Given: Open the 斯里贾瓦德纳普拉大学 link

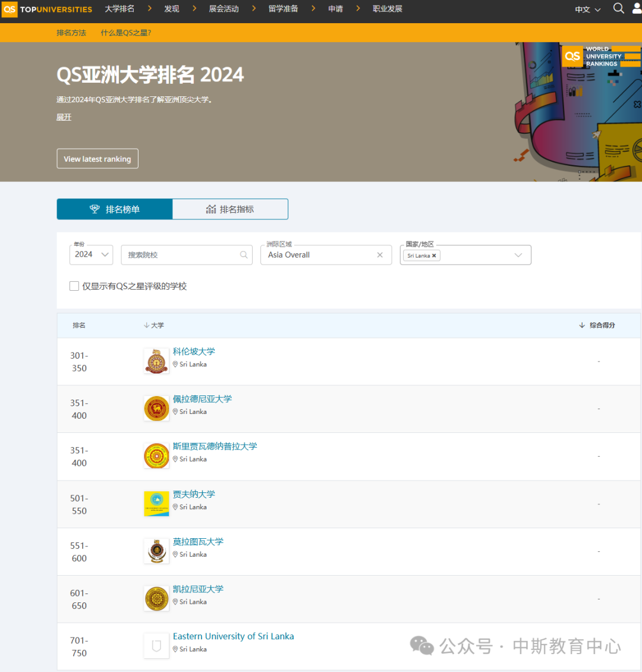Looking at the screenshot, I should (215, 446).
